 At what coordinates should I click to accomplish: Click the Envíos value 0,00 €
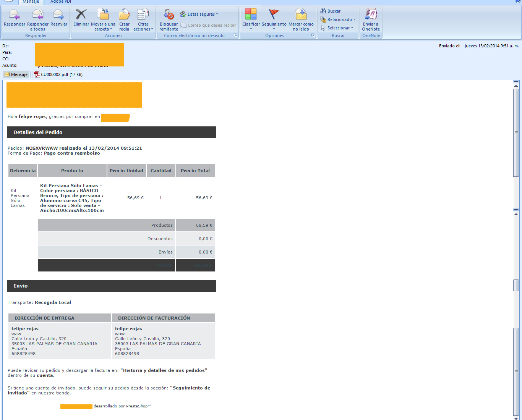click(206, 252)
